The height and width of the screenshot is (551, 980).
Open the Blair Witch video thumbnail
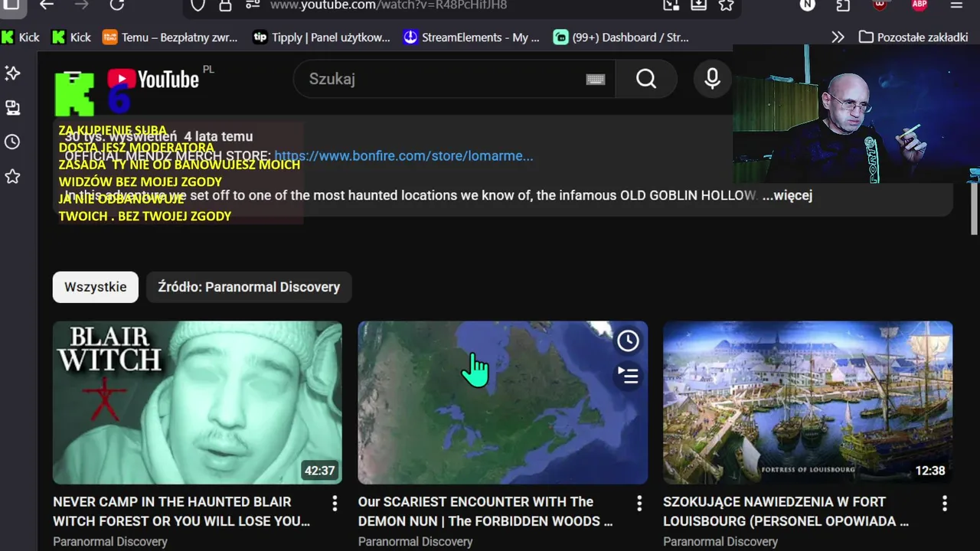[198, 403]
